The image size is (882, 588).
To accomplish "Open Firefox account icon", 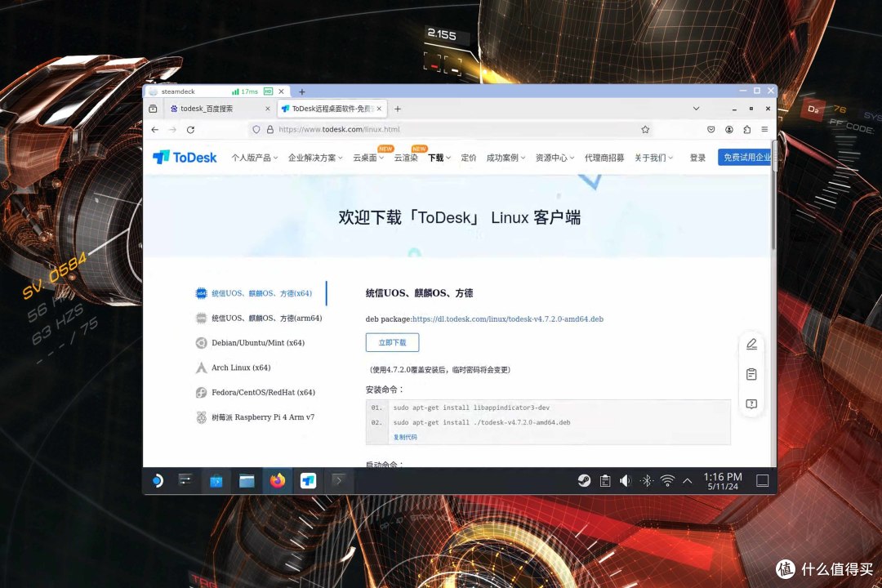I will pyautogui.click(x=729, y=129).
